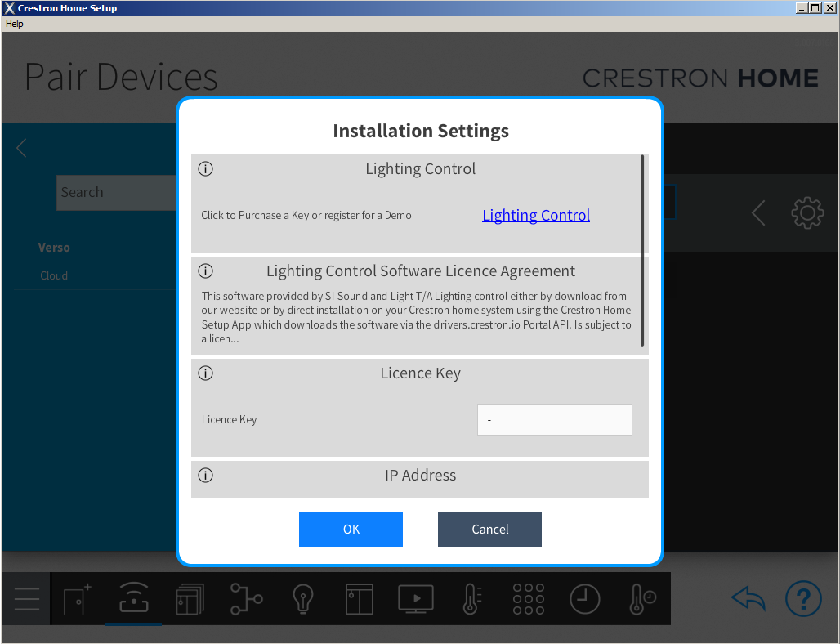Select the scheduling clock icon
Screen dimensions: 840x644
[585, 599]
